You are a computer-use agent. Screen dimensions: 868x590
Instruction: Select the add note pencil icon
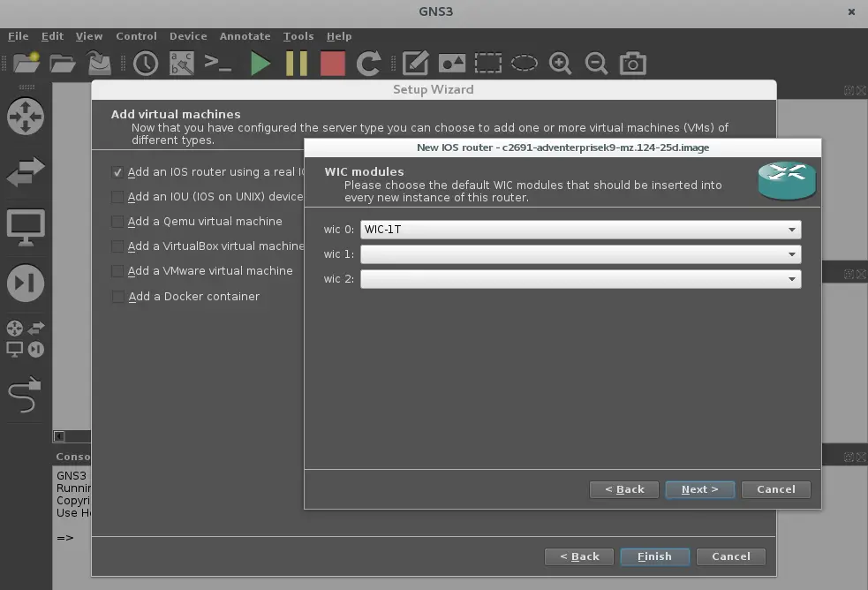416,63
